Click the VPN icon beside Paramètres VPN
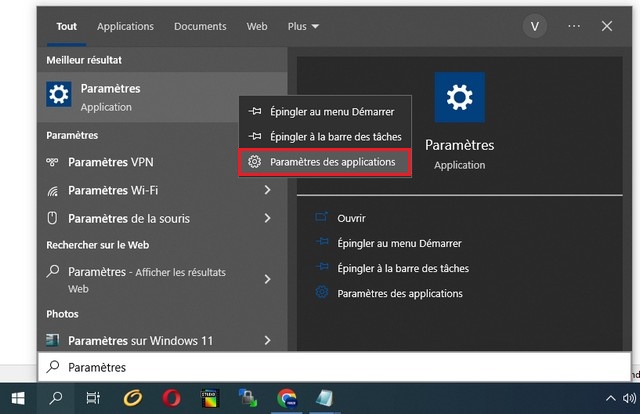This screenshot has height=414, width=640. [52, 162]
